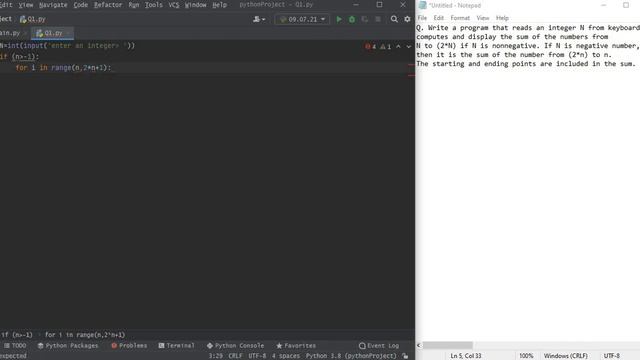This screenshot has width=640, height=360.
Task: Open the Tools menu in PyCharm
Action: click(x=153, y=5)
